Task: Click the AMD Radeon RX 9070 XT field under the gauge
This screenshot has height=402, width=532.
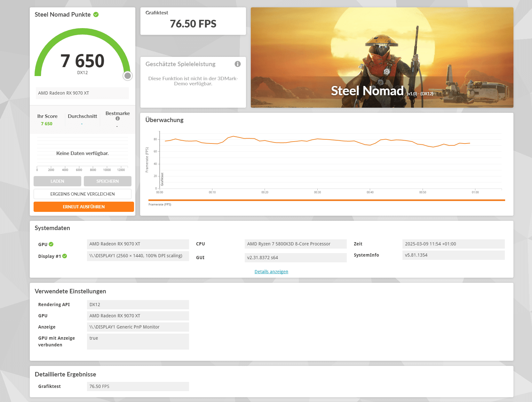Action: click(x=82, y=93)
